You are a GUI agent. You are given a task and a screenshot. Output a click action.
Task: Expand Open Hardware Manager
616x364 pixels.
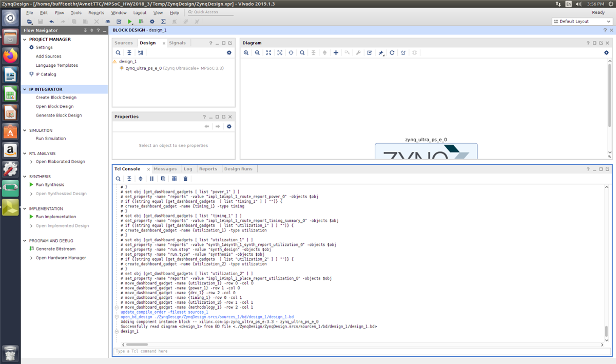pos(31,258)
